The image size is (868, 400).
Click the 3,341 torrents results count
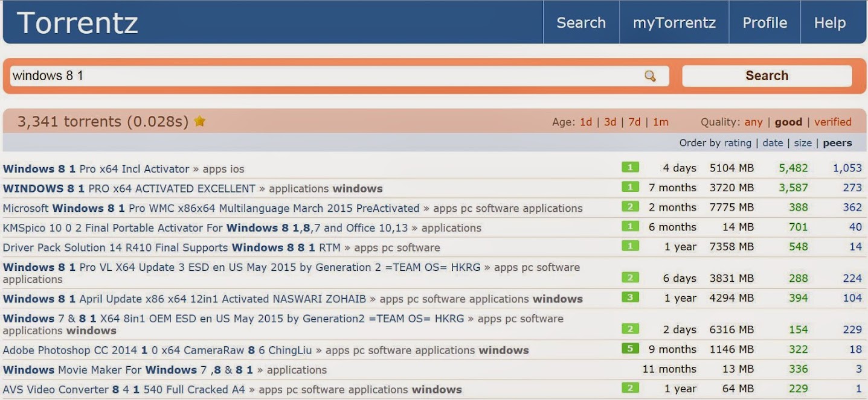[103, 121]
